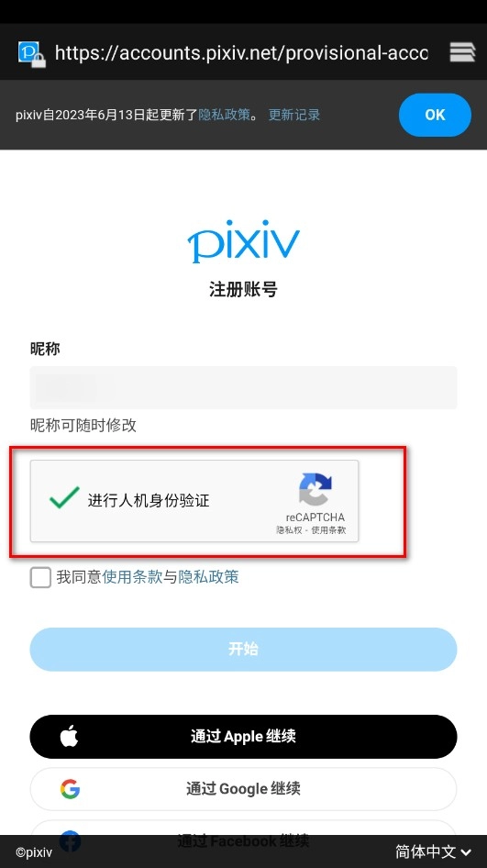487x868 pixels.
Task: Click the 开始 start button
Action: click(x=244, y=650)
